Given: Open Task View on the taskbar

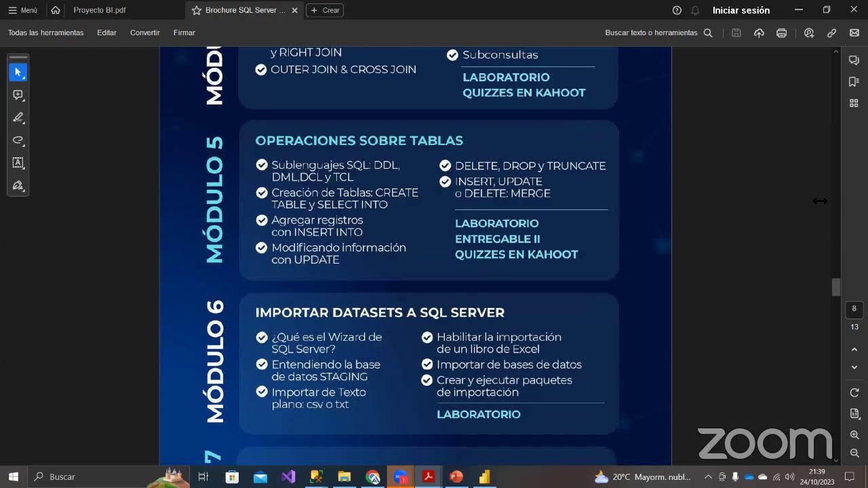Looking at the screenshot, I should 203,476.
